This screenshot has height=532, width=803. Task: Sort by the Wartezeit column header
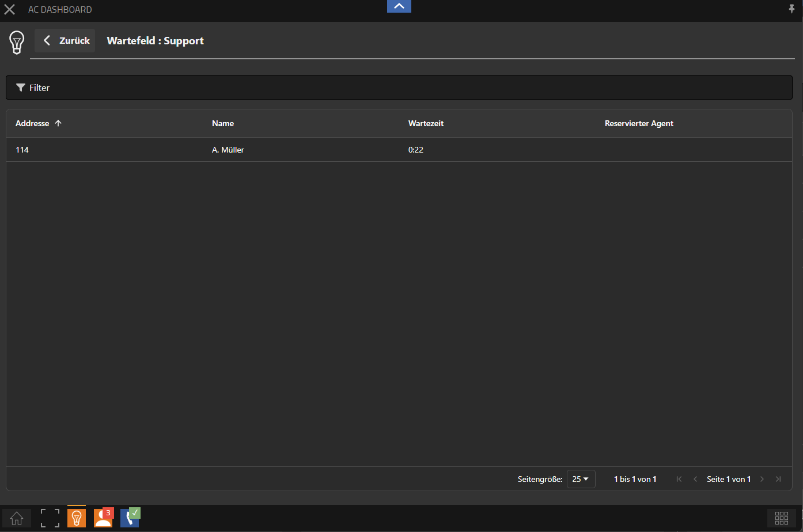click(426, 123)
